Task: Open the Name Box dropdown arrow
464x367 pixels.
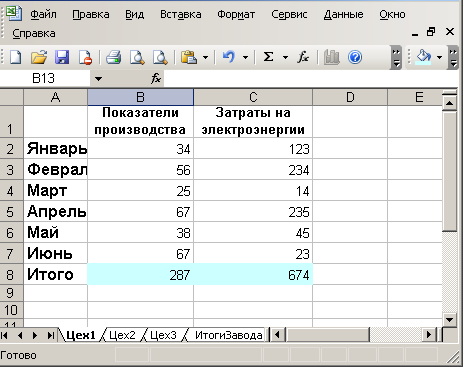Action: tap(98, 79)
